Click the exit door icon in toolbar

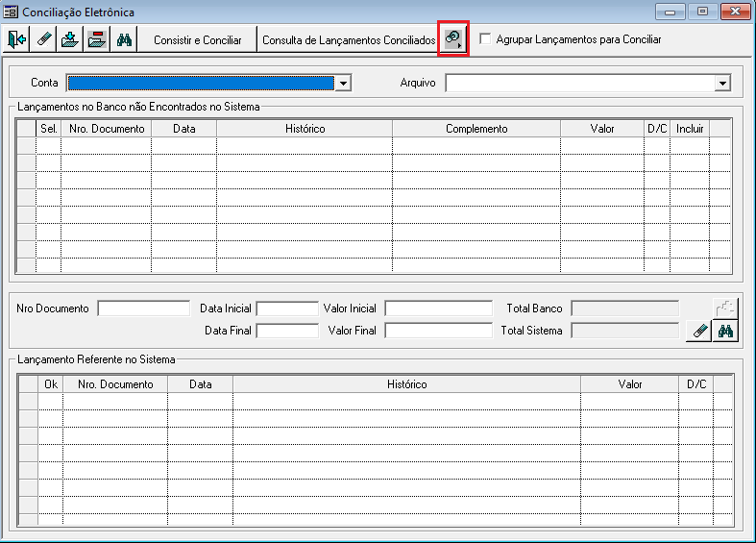point(17,39)
